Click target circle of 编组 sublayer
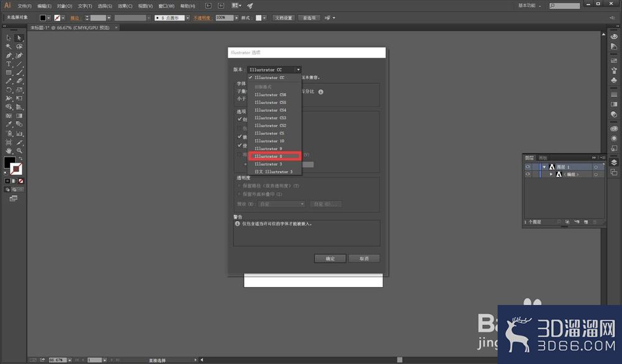This screenshot has height=364, width=622. (595, 175)
